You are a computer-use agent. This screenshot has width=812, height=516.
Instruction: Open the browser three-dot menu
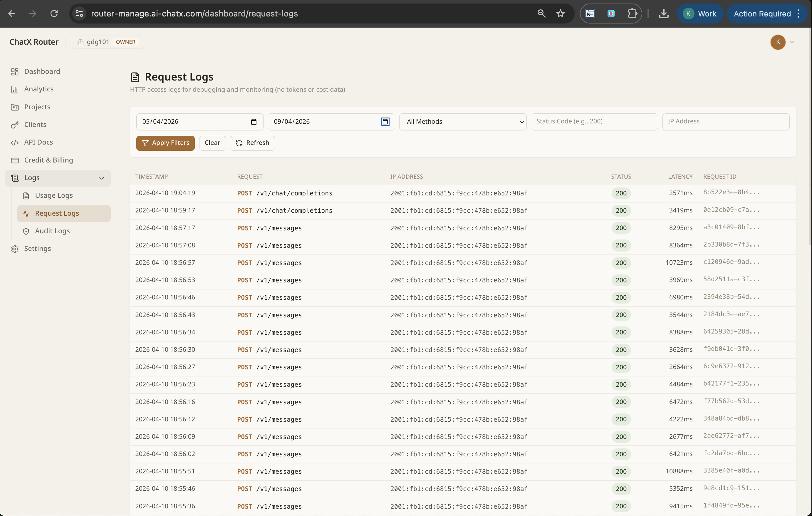[798, 14]
